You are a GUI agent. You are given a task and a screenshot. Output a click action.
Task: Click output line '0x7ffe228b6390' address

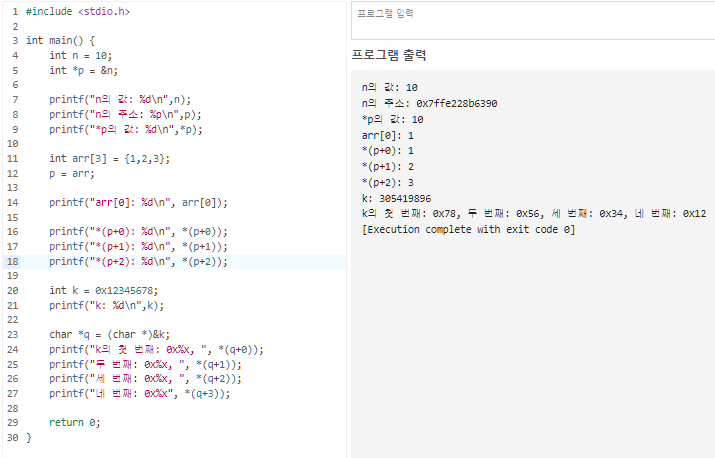(x=456, y=104)
